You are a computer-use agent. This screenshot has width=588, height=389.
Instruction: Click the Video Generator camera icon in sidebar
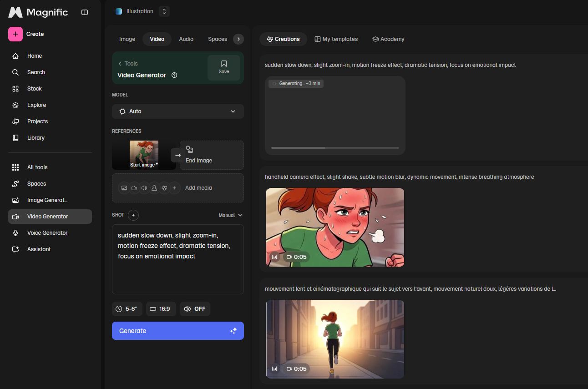click(x=15, y=217)
